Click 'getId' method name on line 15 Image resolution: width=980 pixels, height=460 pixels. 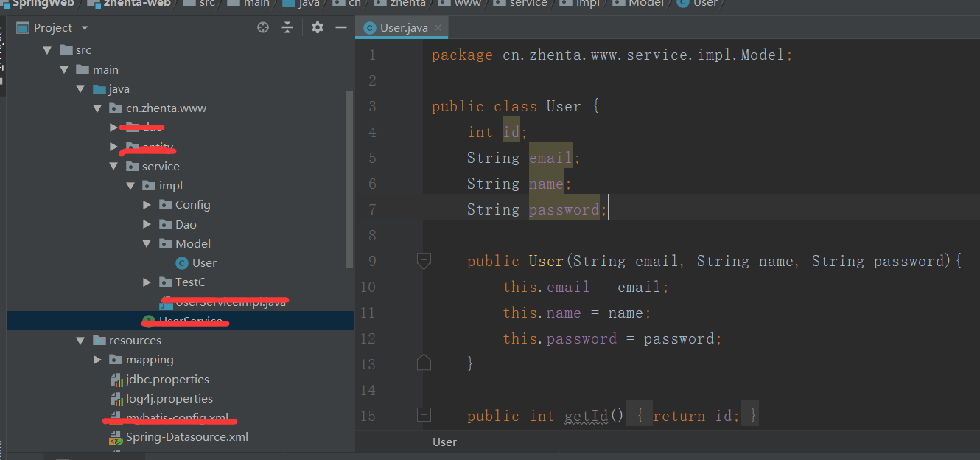point(587,416)
